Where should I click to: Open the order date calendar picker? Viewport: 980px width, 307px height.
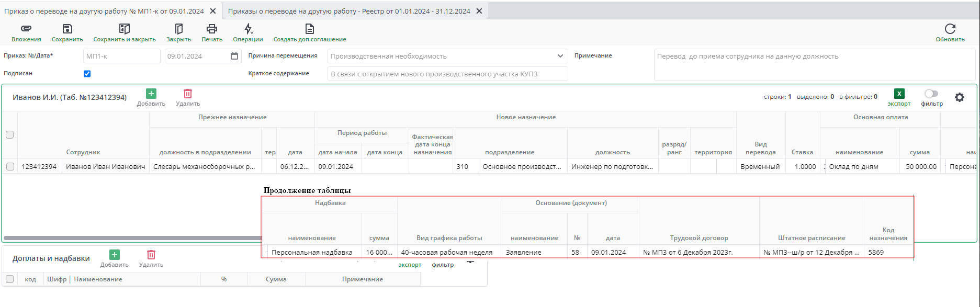click(234, 56)
